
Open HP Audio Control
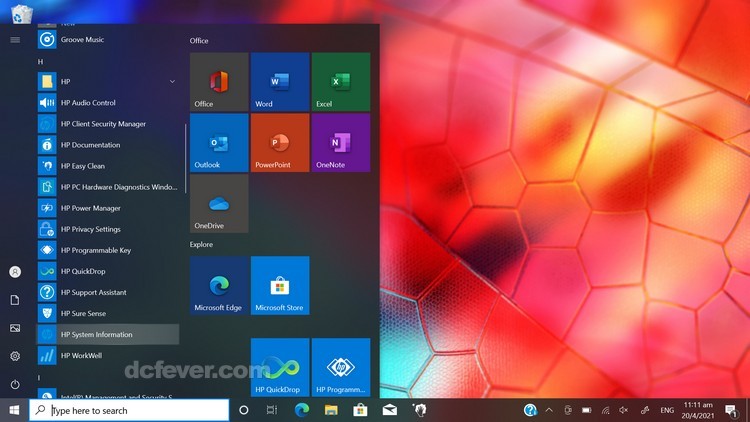[108, 103]
